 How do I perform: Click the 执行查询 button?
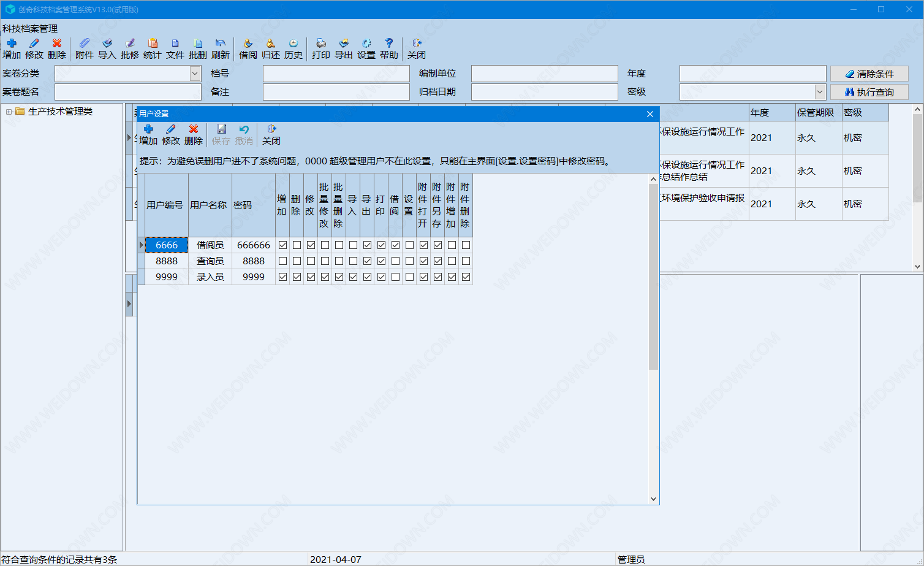tap(869, 92)
